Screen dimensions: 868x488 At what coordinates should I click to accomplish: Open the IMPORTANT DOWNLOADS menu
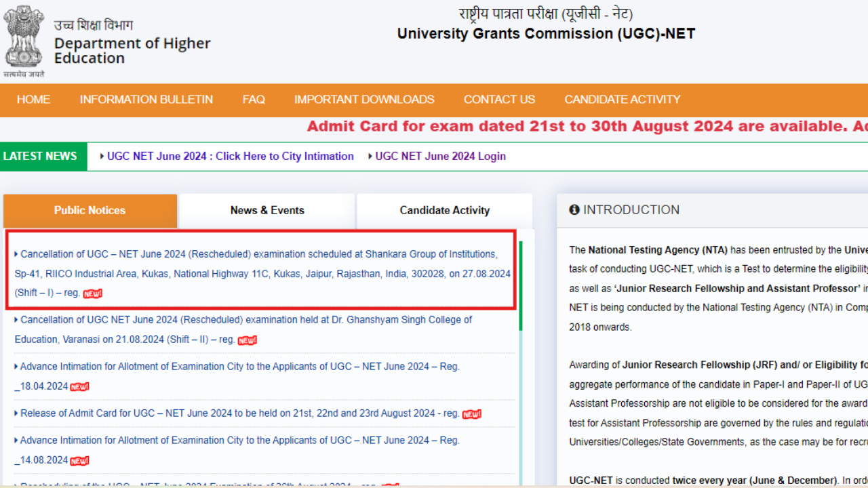pos(364,100)
